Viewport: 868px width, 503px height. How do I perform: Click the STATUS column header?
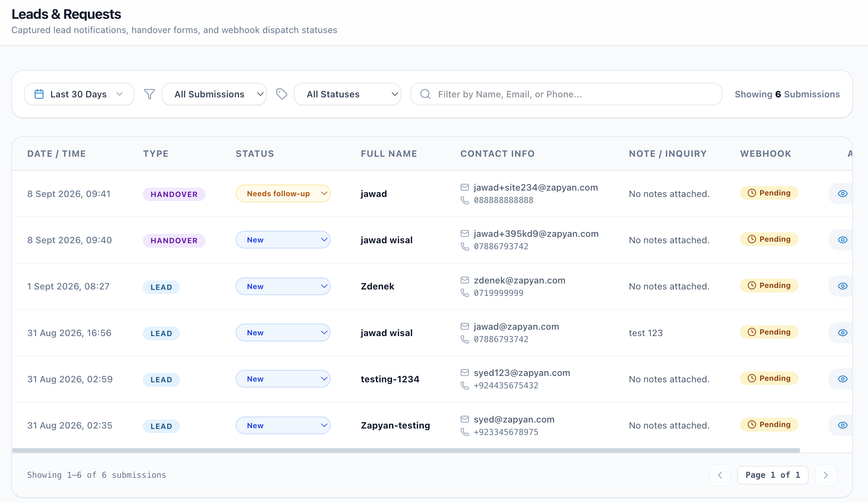255,154
